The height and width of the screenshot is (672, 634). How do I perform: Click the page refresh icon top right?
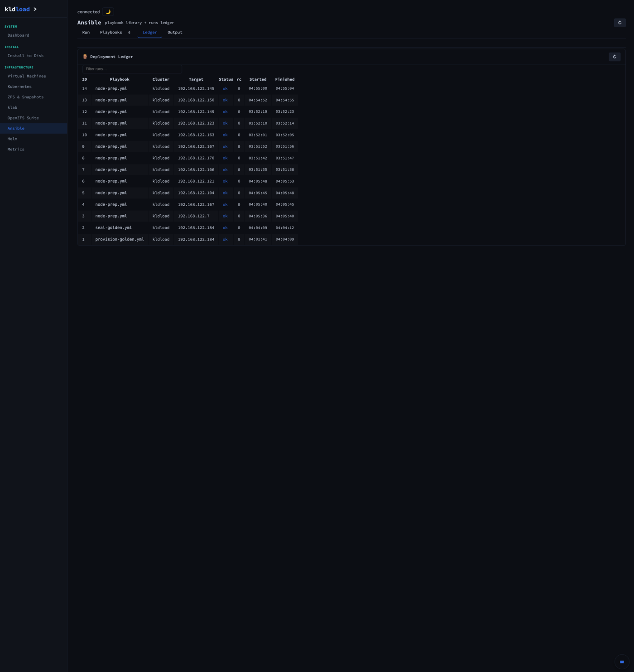click(x=620, y=23)
